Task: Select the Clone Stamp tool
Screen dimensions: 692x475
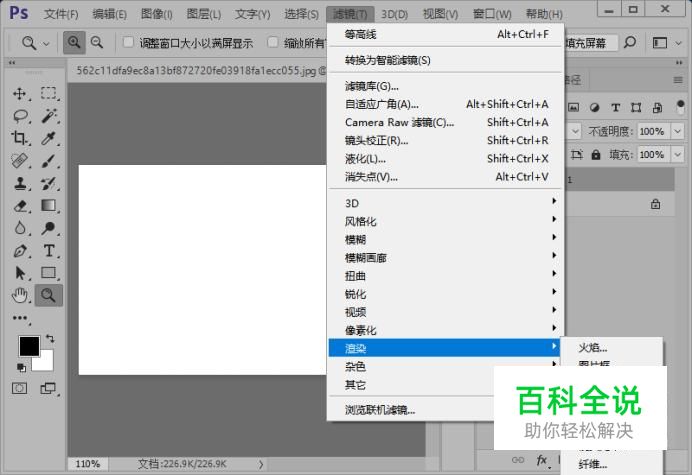Action: pyautogui.click(x=20, y=183)
